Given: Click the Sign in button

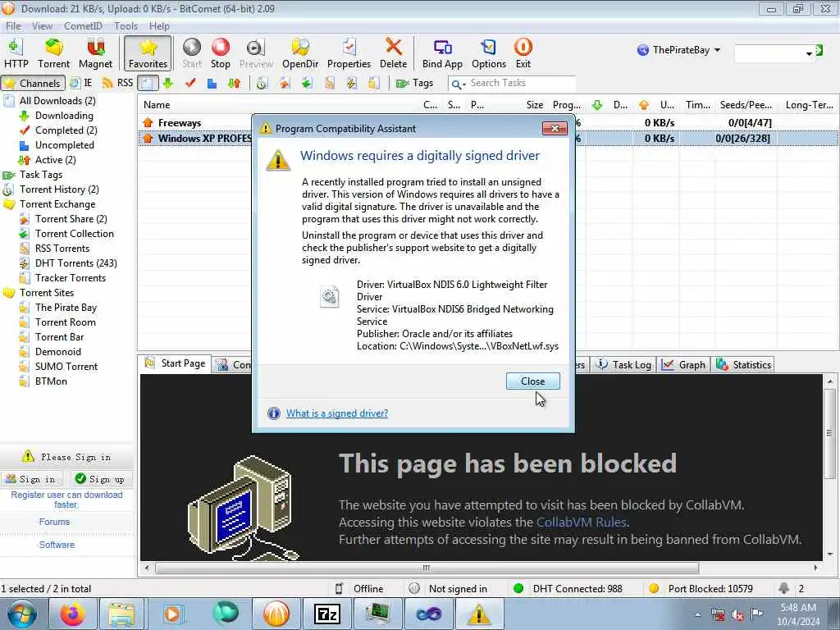Looking at the screenshot, I should (31, 479).
